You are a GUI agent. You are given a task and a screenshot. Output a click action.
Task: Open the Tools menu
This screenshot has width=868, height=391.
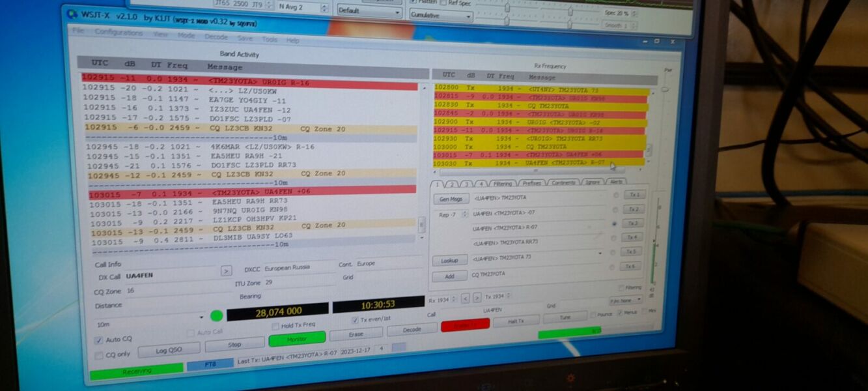pyautogui.click(x=270, y=39)
